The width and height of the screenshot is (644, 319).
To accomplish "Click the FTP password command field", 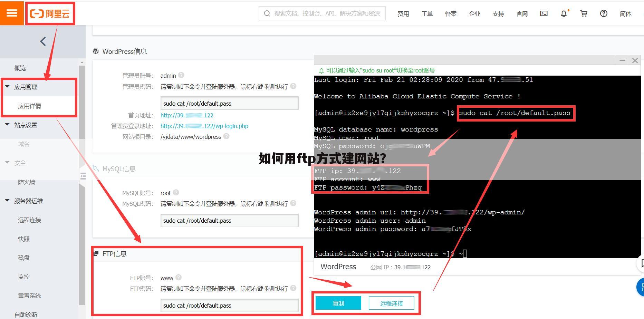I will (x=229, y=306).
